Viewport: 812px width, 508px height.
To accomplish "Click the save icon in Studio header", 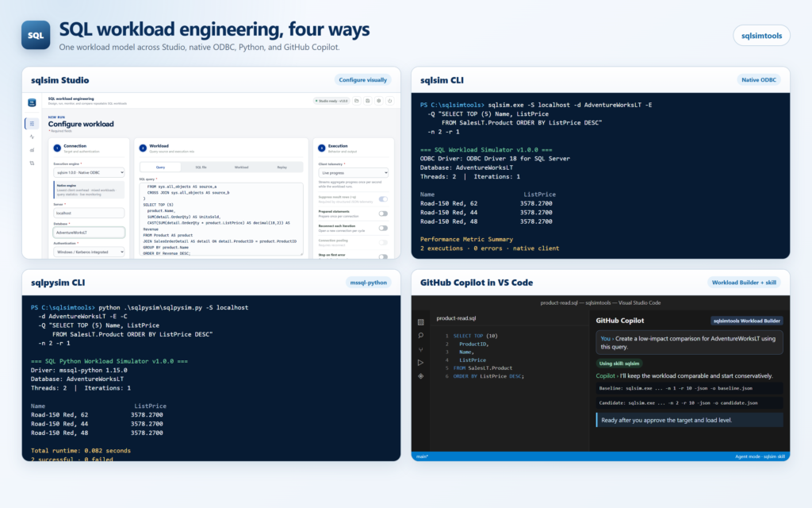I will [x=368, y=101].
